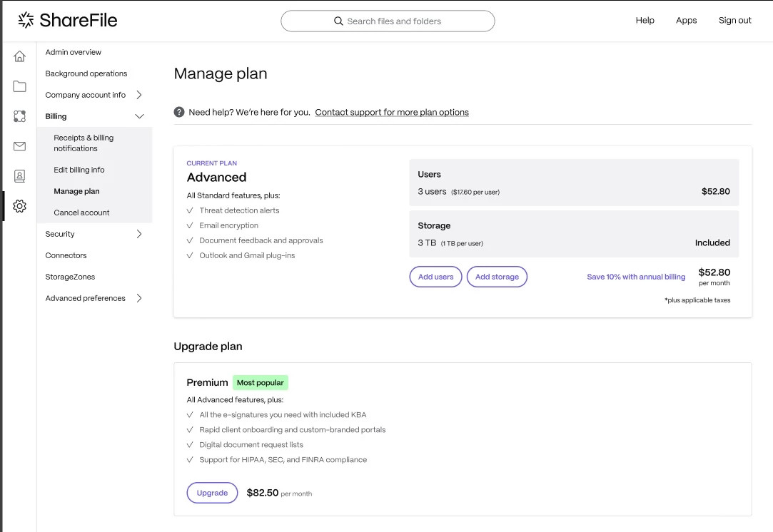Collapse the Billing section chevron

tap(139, 116)
